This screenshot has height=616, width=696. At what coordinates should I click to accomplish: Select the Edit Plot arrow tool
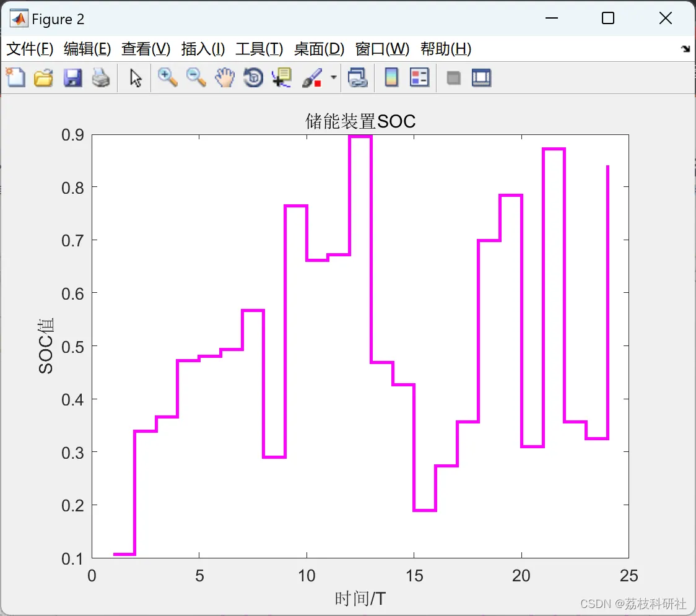pyautogui.click(x=136, y=77)
